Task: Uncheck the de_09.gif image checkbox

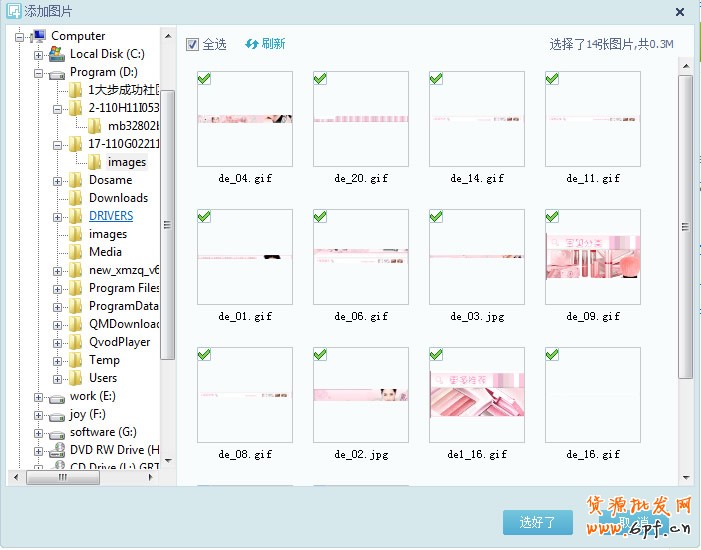Action: click(552, 216)
